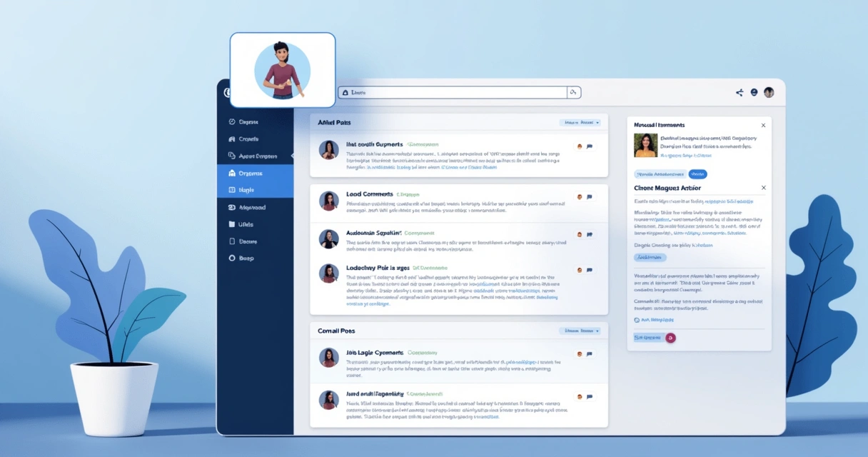Select the dashboard icon at the top of the sidebar
The width and height of the screenshot is (868, 457).
click(232, 121)
